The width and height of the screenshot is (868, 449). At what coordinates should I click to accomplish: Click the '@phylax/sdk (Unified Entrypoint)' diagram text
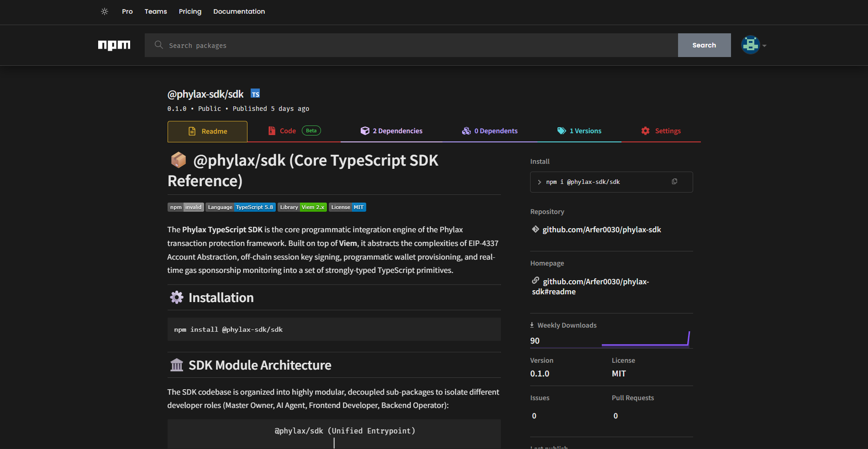coord(345,431)
